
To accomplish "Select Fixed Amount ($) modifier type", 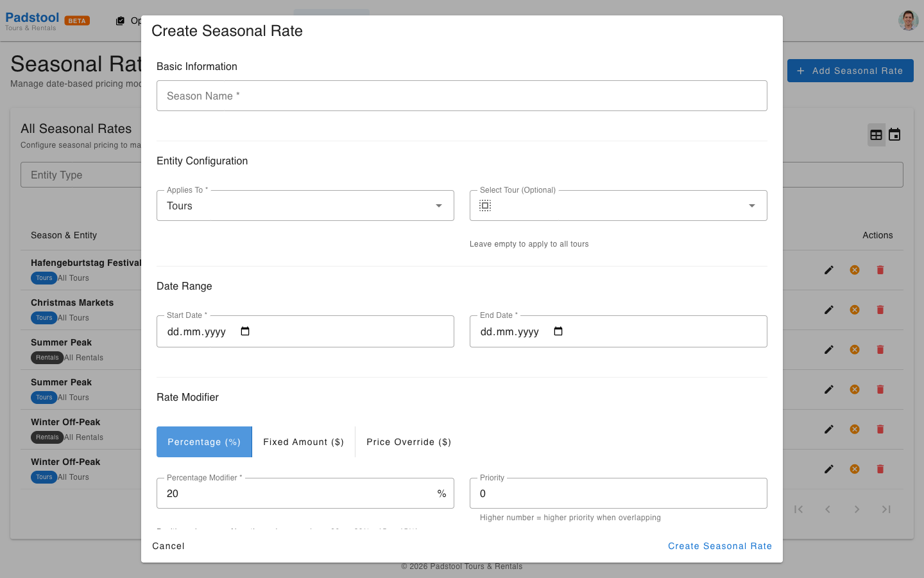I will (304, 442).
